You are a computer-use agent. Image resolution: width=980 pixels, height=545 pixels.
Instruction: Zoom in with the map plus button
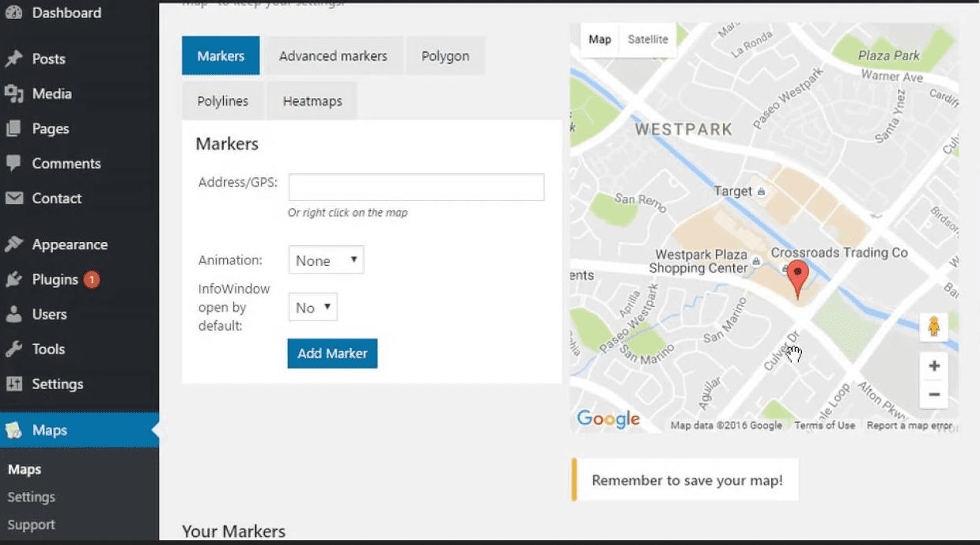tap(933, 365)
